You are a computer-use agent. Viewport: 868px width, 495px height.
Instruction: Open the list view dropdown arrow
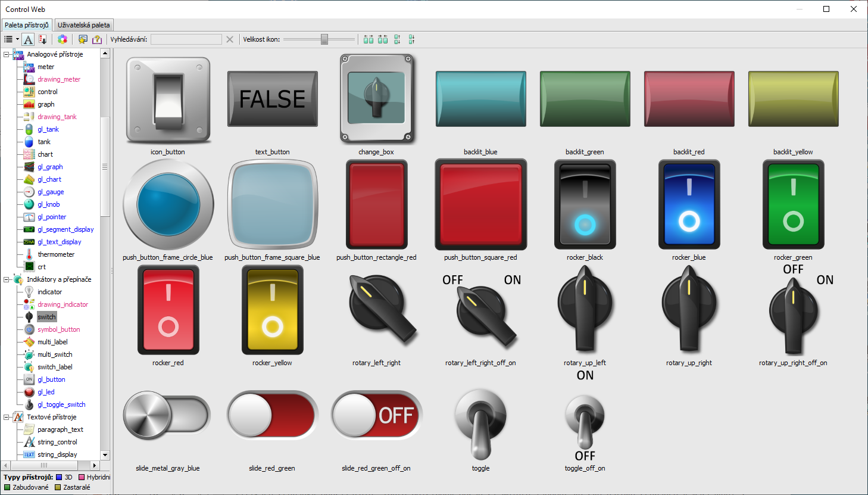click(x=17, y=39)
